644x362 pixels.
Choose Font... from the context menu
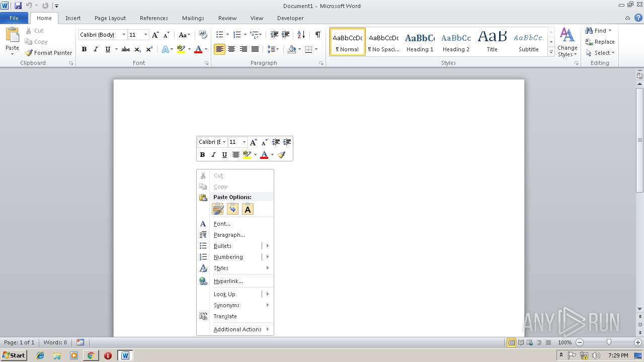tap(235, 224)
